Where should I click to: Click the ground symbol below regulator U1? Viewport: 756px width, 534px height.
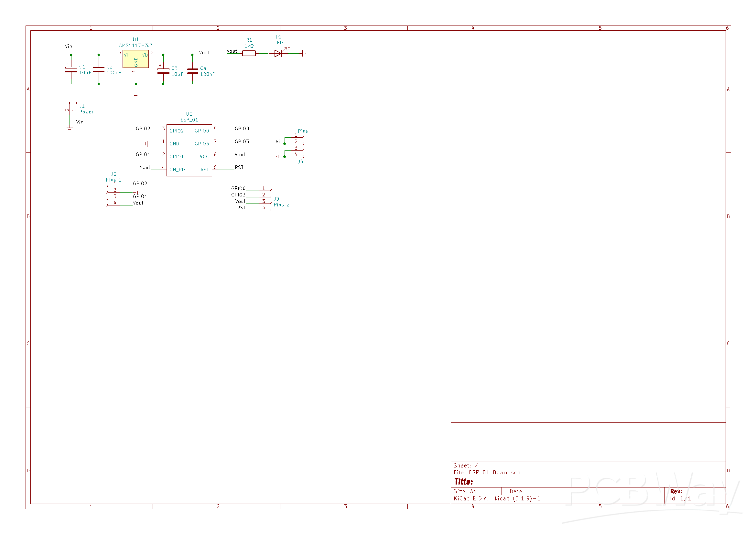click(x=136, y=95)
